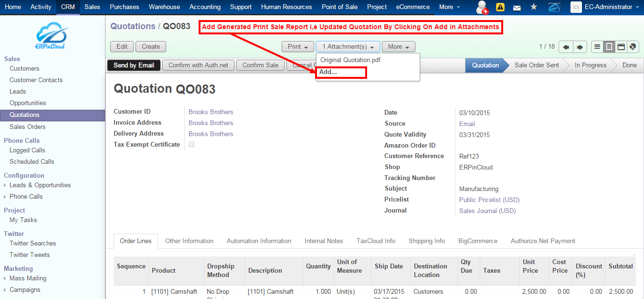This screenshot has width=644, height=299.
Task: Click Send by Email
Action: [x=134, y=65]
